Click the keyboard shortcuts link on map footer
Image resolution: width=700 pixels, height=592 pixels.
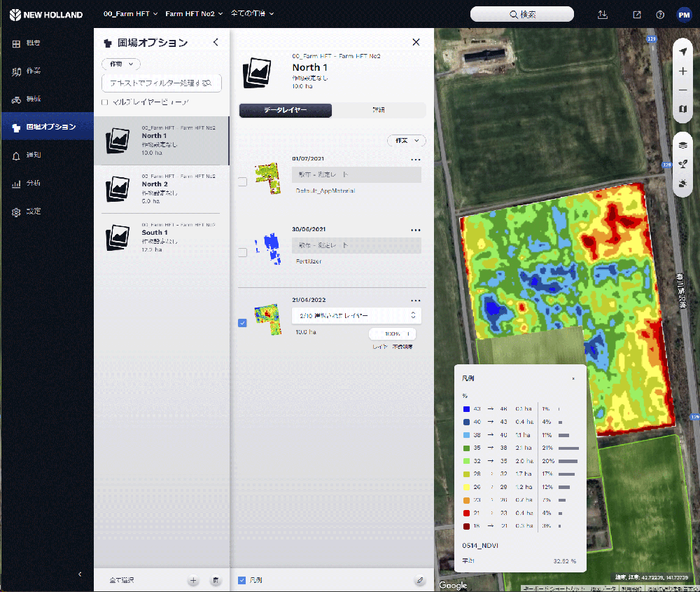(553, 588)
